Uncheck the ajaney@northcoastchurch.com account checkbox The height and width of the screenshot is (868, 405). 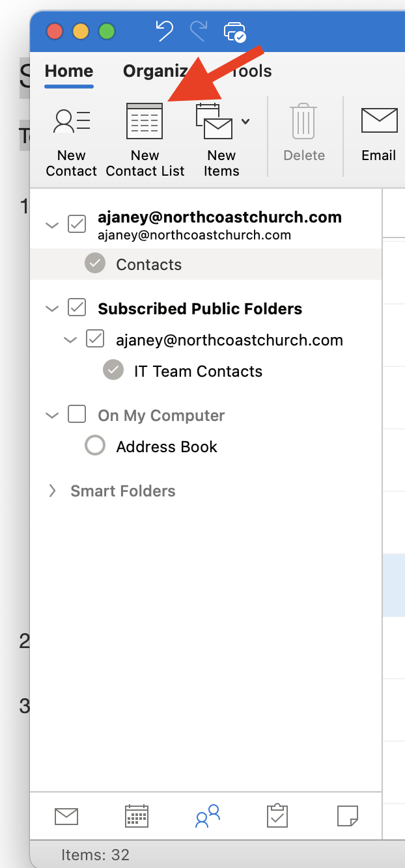tap(77, 224)
